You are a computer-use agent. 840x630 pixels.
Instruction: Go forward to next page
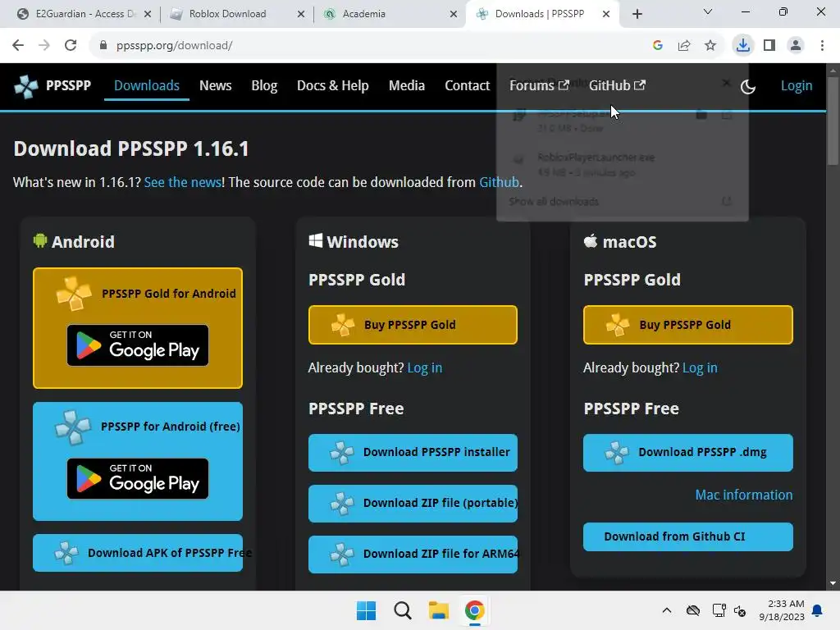pos(44,46)
